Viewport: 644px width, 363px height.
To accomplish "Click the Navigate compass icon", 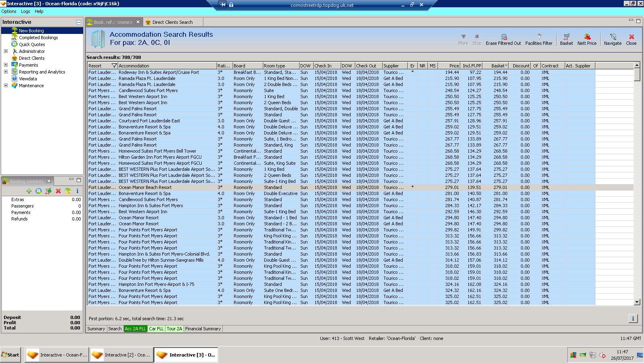I will tap(613, 37).
